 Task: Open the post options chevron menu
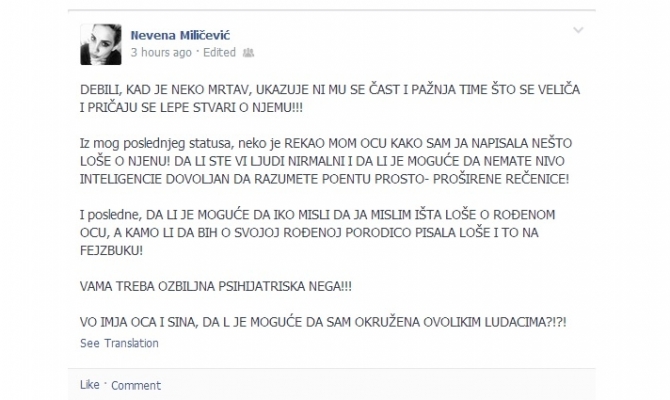578,30
